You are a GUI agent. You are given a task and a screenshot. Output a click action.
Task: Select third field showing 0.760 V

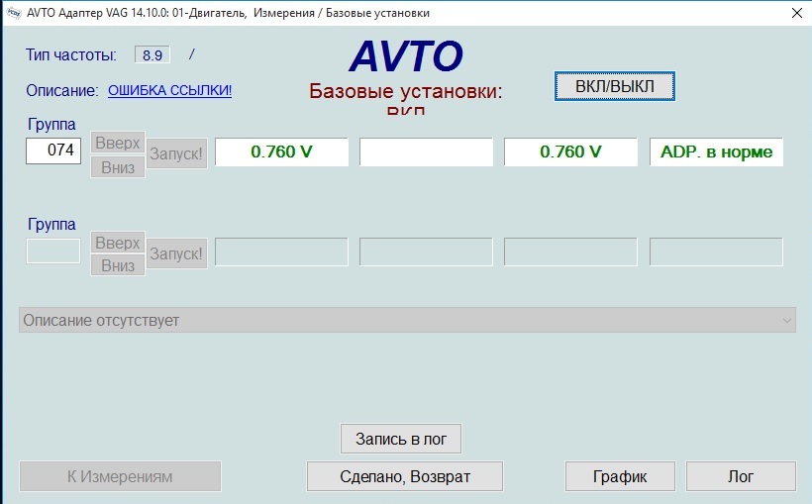point(570,151)
